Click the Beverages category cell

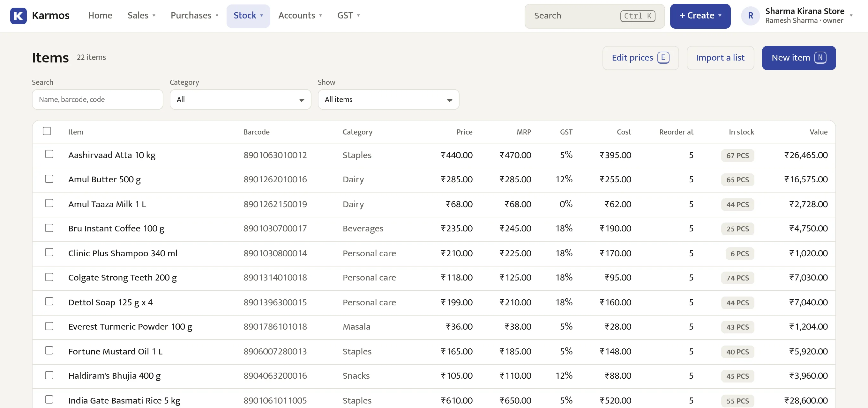click(x=363, y=229)
